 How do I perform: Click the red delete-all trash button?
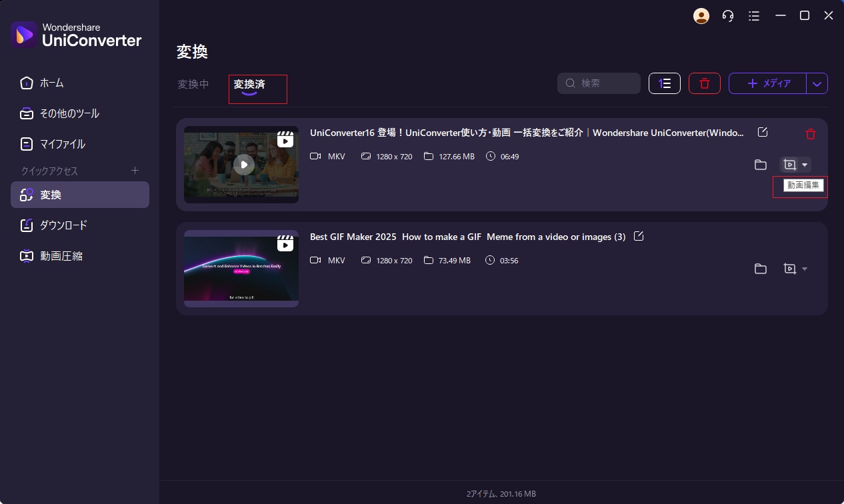click(705, 83)
